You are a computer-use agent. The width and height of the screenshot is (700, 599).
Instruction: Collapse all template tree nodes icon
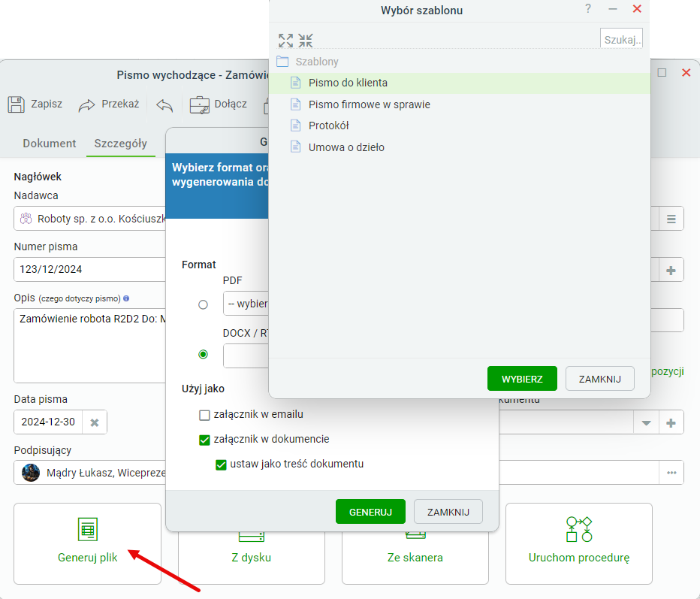point(306,40)
